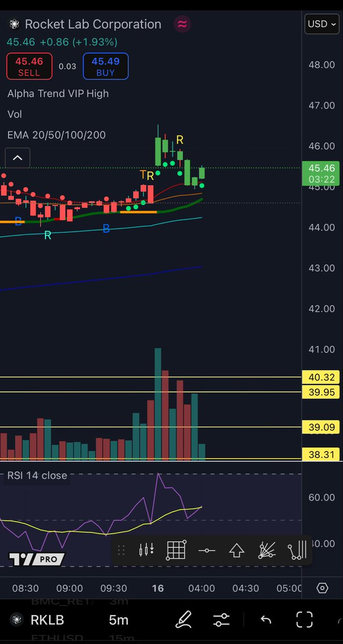Tap the 16 date label on time axis
This screenshot has height=644, width=343.
coord(157,588)
